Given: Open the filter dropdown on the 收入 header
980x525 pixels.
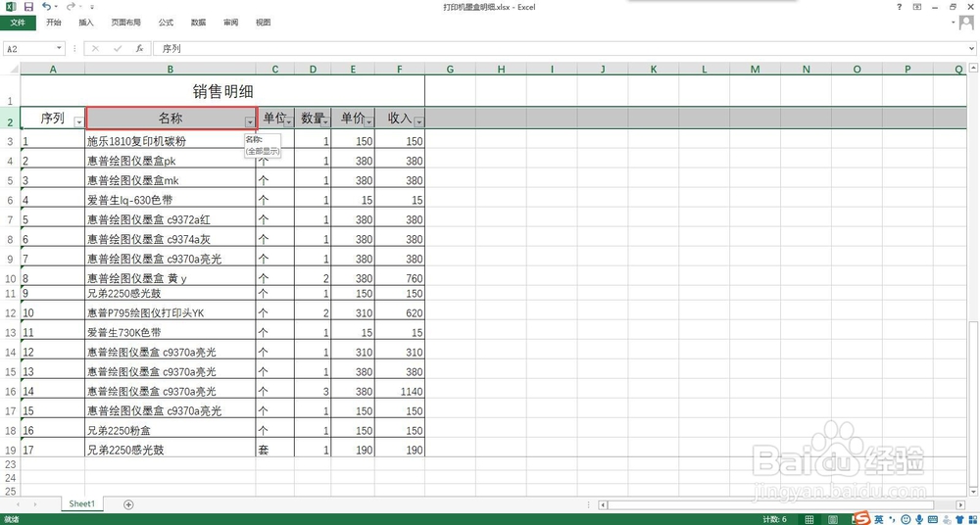Looking at the screenshot, I should (418, 121).
